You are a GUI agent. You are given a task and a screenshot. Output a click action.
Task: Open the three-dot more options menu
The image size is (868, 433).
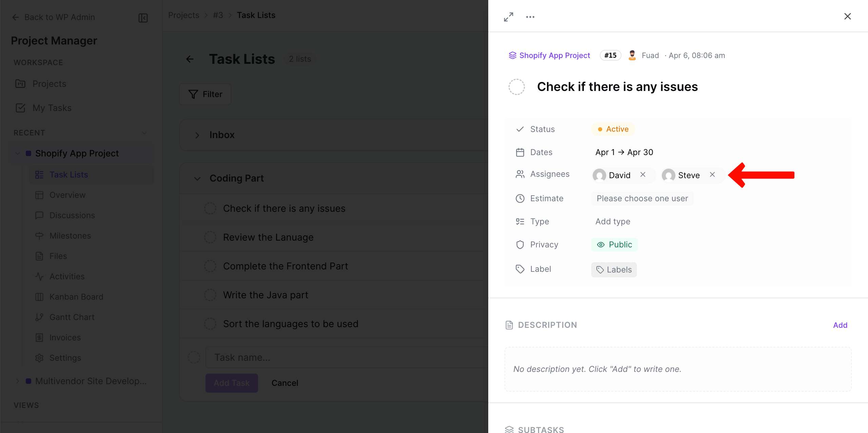(x=530, y=17)
